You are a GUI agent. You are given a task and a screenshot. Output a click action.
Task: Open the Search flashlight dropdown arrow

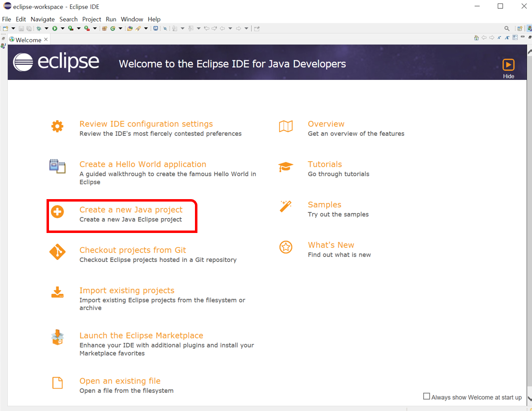pyautogui.click(x=146, y=28)
